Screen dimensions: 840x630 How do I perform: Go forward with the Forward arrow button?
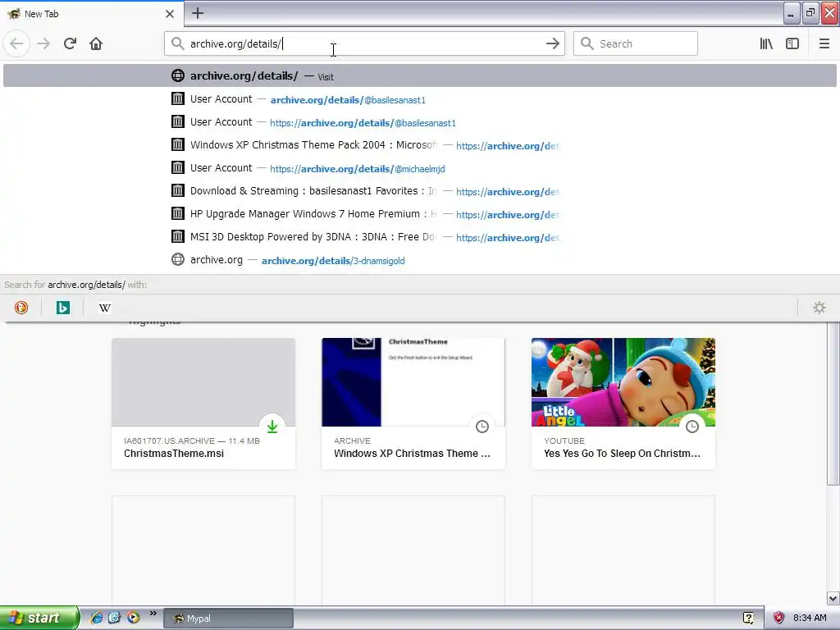coord(43,43)
